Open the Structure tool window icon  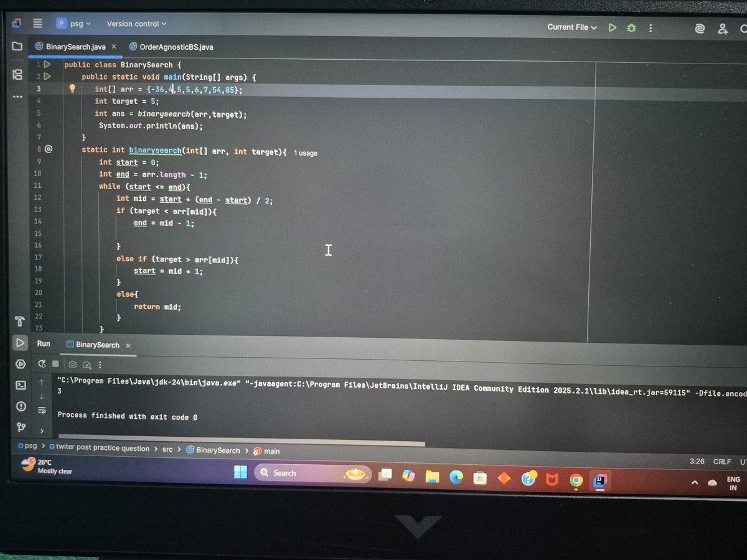tap(17, 75)
